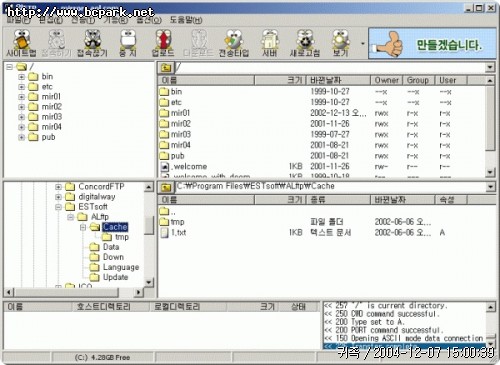Go up one folder in local pane
Screen dimensions: 500x365
click(166, 187)
